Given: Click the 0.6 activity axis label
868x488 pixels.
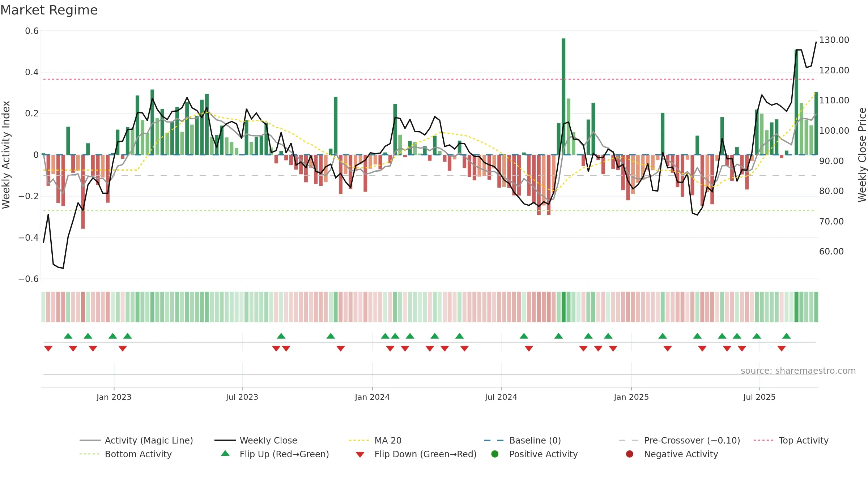Looking at the screenshot, I should point(32,31).
